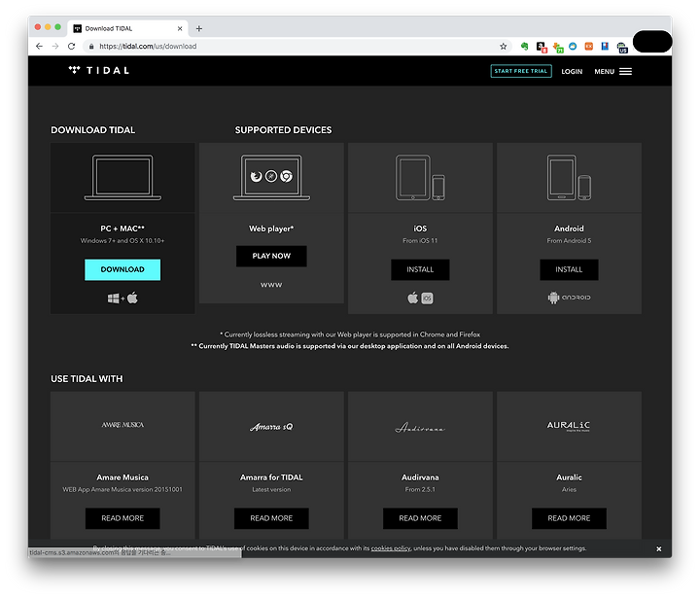Click the Amare Musica logo
Image resolution: width=700 pixels, height=598 pixels.
tap(122, 425)
